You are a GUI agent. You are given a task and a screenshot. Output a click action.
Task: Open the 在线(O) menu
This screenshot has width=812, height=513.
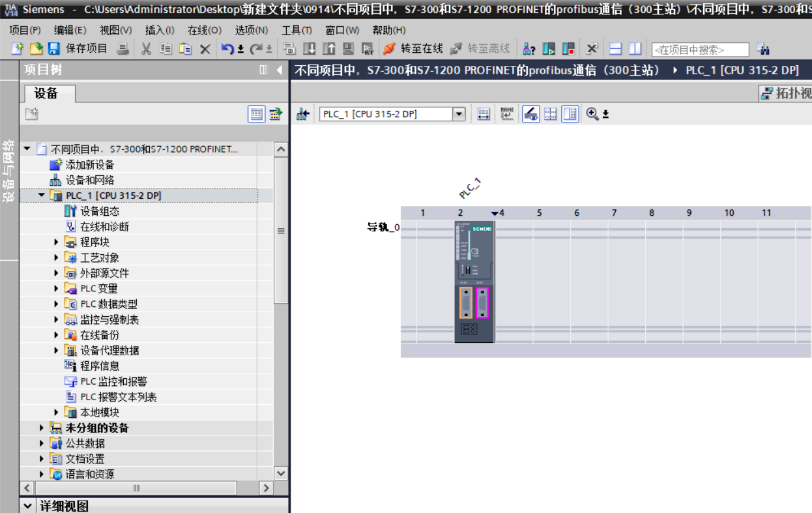click(205, 30)
